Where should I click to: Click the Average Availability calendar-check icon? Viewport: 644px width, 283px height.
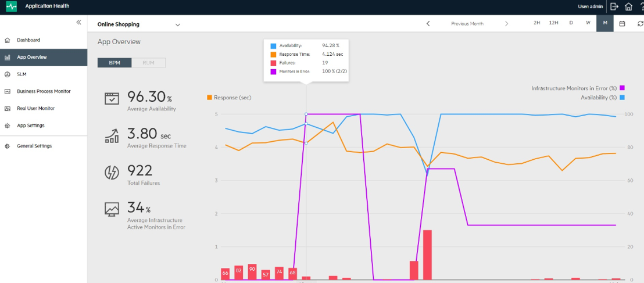coord(112,98)
